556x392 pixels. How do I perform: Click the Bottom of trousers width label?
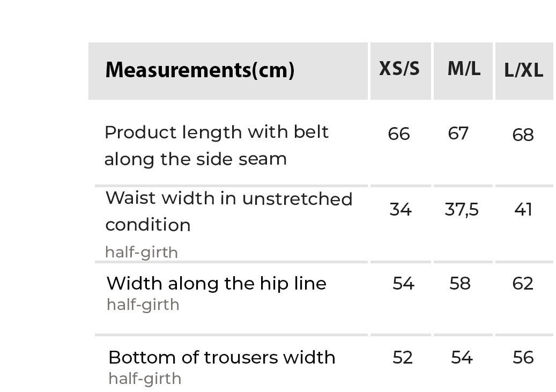point(222,357)
